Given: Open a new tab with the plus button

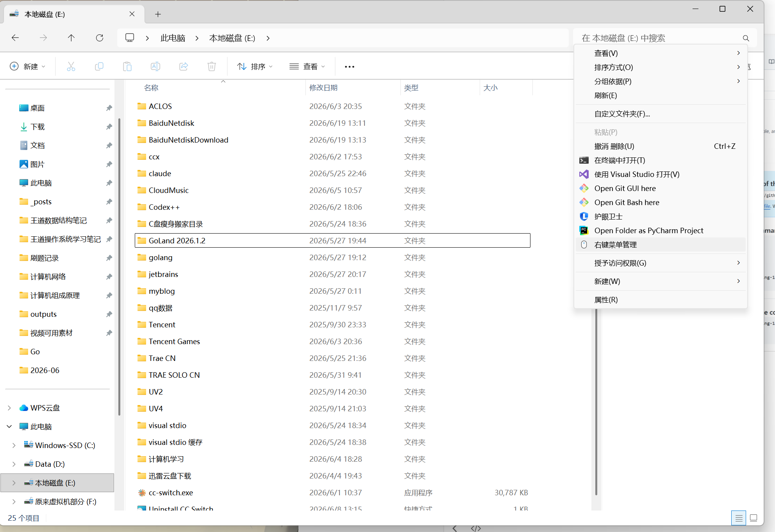Looking at the screenshot, I should pyautogui.click(x=158, y=14).
